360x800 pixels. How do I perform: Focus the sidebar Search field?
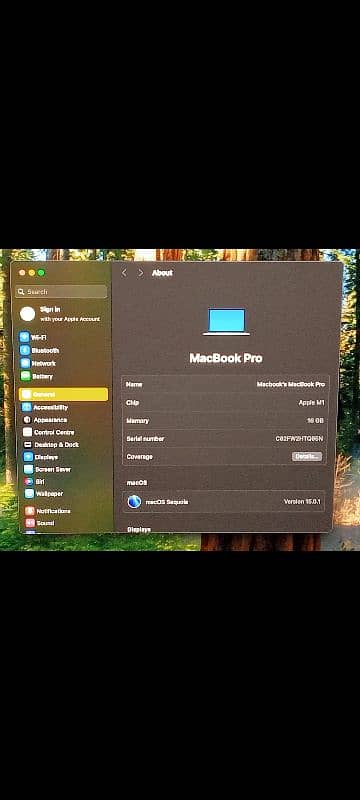(62, 292)
